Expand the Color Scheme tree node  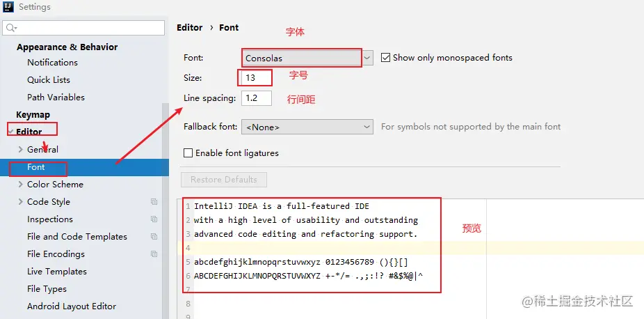(21, 185)
